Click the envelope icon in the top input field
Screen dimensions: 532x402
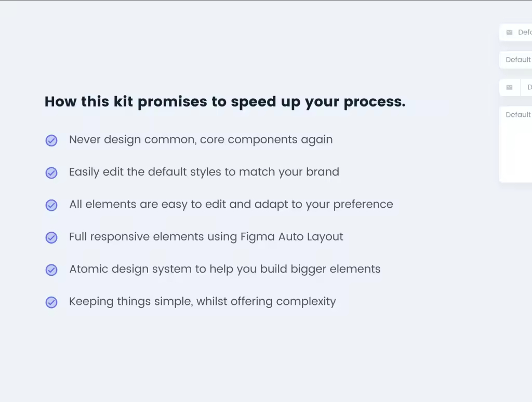pos(509,33)
